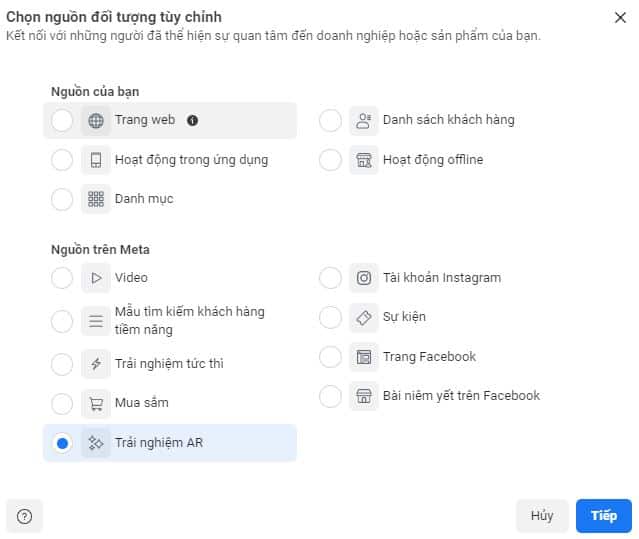639x539 pixels.
Task: Click the lightning bolt instant experience icon
Action: (96, 364)
